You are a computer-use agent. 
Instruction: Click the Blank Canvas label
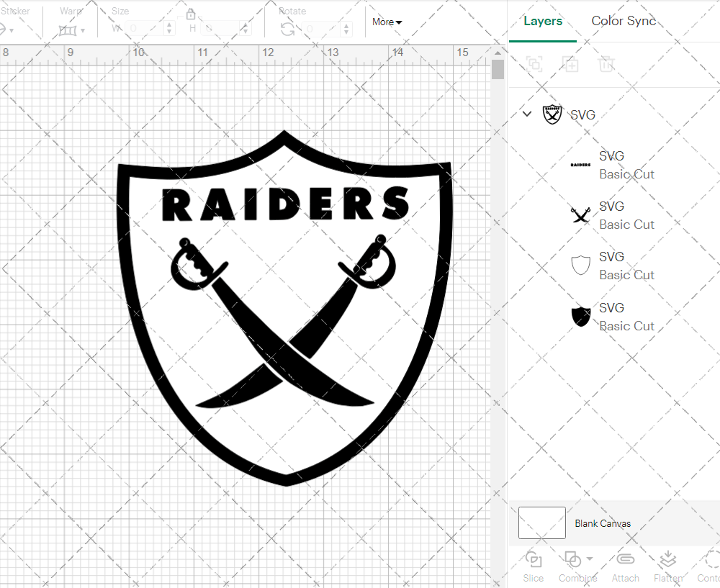pyautogui.click(x=603, y=523)
